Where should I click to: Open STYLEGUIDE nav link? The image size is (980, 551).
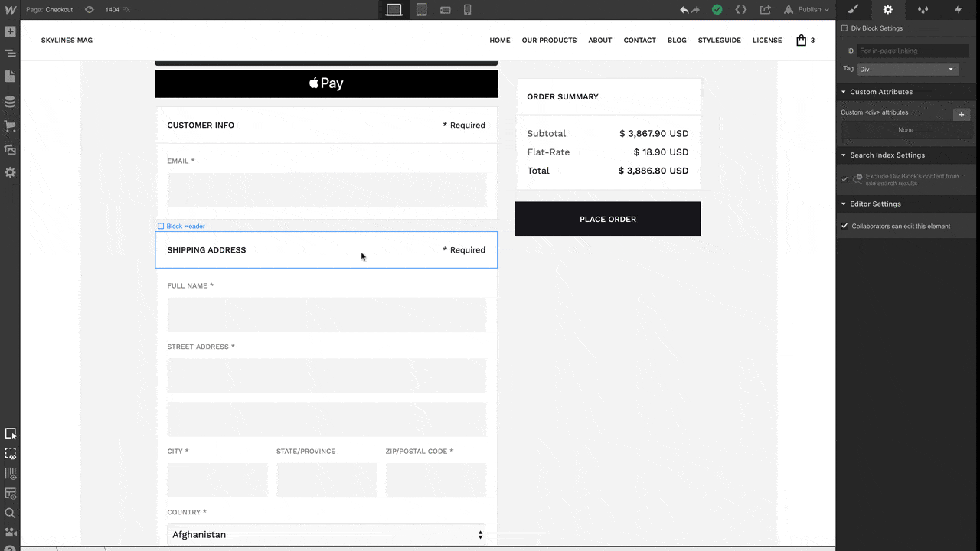pyautogui.click(x=720, y=41)
